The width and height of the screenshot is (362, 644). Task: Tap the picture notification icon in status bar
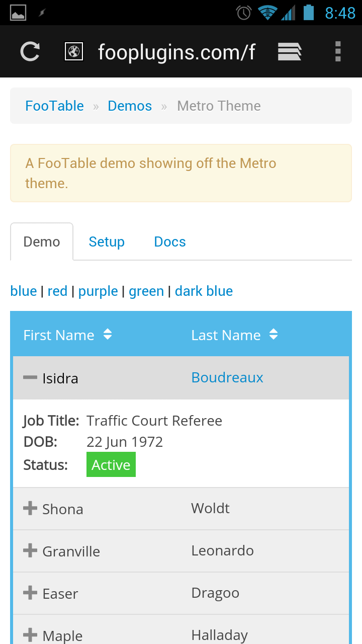[x=18, y=13]
